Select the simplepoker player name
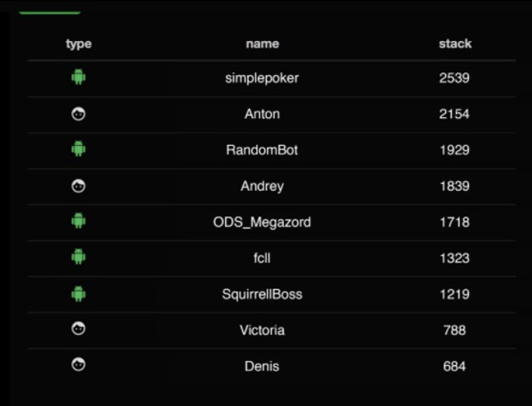Viewport: 532px width, 406px height. click(x=262, y=79)
